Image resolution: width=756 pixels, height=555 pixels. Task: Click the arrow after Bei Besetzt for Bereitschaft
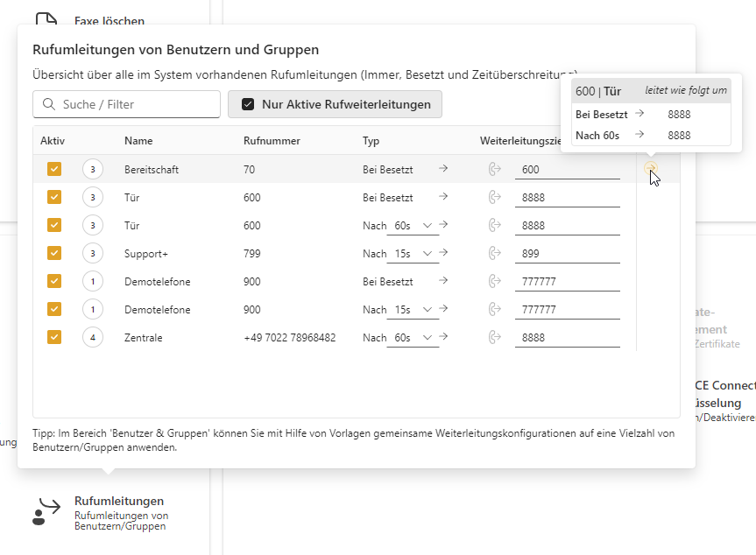point(443,168)
